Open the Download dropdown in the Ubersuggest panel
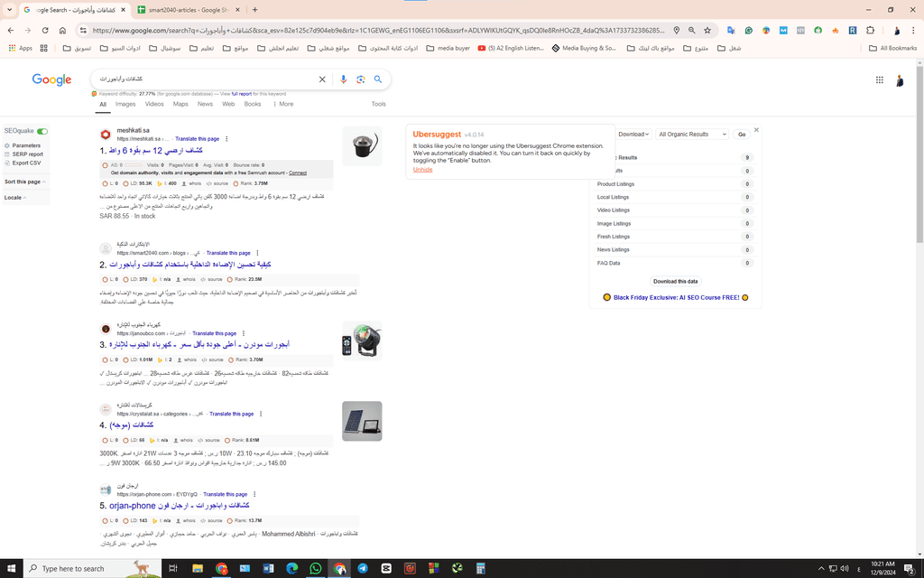Screen dimensions: 924x578 pyautogui.click(x=633, y=135)
